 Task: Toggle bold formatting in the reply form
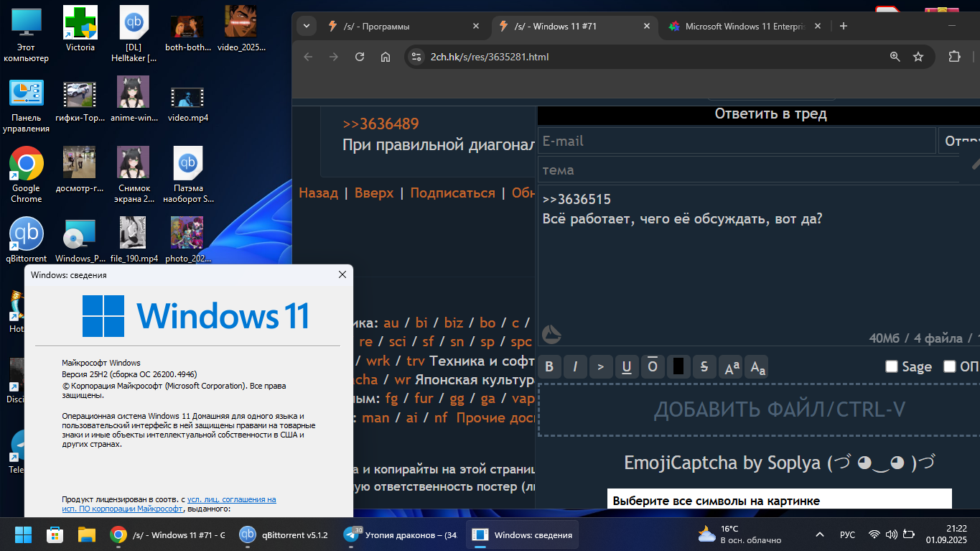click(x=549, y=366)
